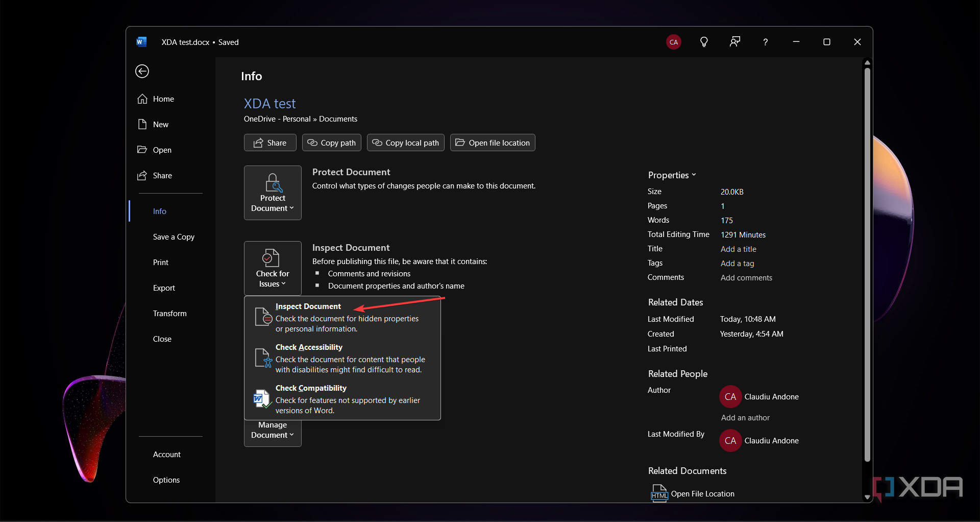Click the back arrow circle icon
Screen dimensions: 980x522
[x=142, y=71]
